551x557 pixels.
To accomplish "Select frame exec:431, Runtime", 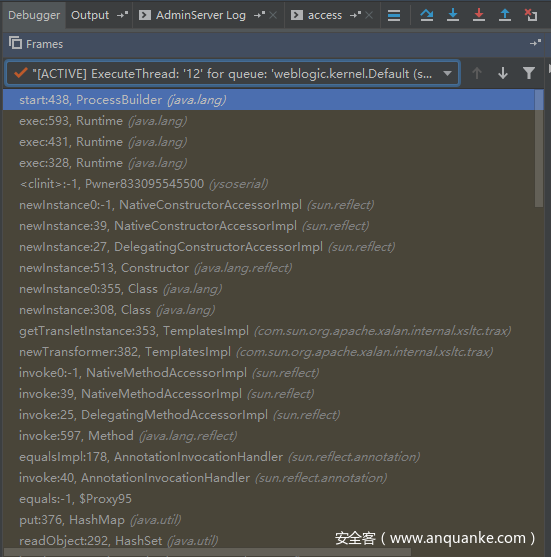I will coord(268,142).
